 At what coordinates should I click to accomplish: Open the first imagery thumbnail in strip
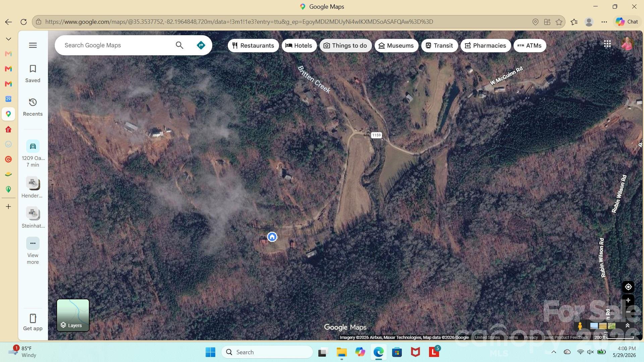[x=594, y=326]
